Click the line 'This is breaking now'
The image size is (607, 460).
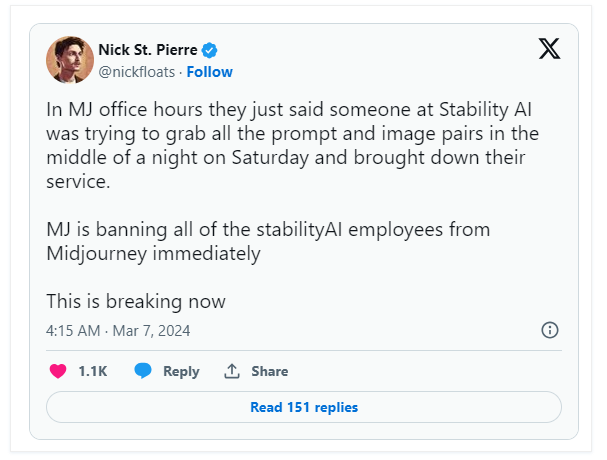tap(136, 301)
